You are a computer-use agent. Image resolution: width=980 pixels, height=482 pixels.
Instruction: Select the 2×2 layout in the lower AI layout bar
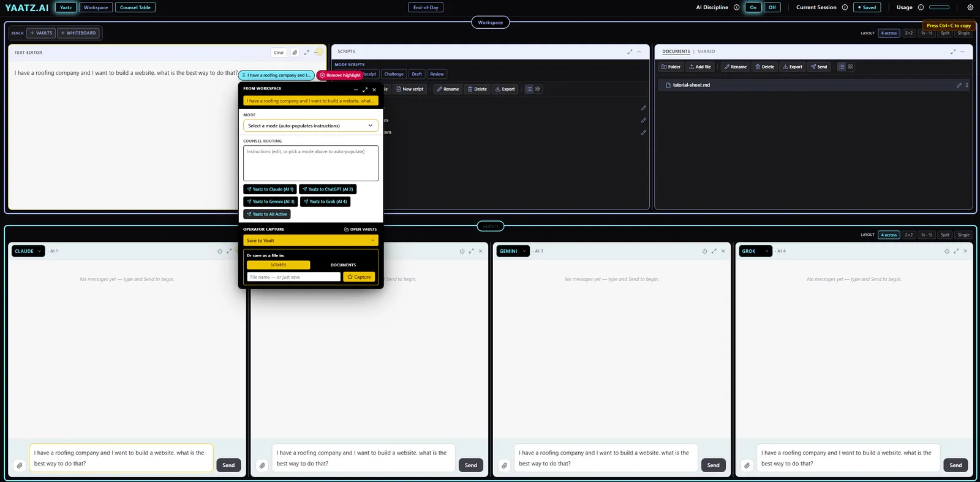909,235
